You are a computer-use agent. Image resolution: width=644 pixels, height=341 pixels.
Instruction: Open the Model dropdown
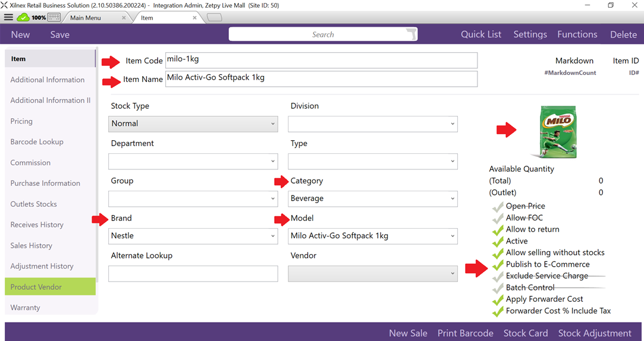click(x=372, y=236)
